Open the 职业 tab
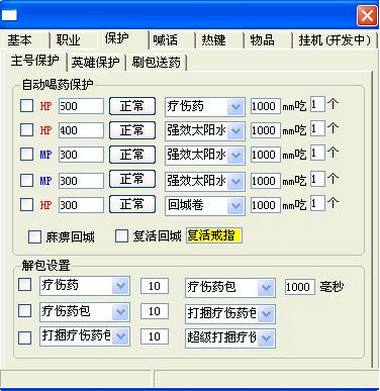Viewport: 380px width, 391px height. click(68, 40)
